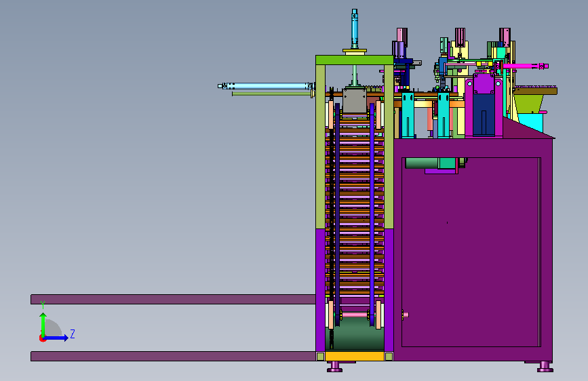This screenshot has height=381, width=588.
Task: Select the magenta horizontal cylinder at top right
Action: coord(524,66)
